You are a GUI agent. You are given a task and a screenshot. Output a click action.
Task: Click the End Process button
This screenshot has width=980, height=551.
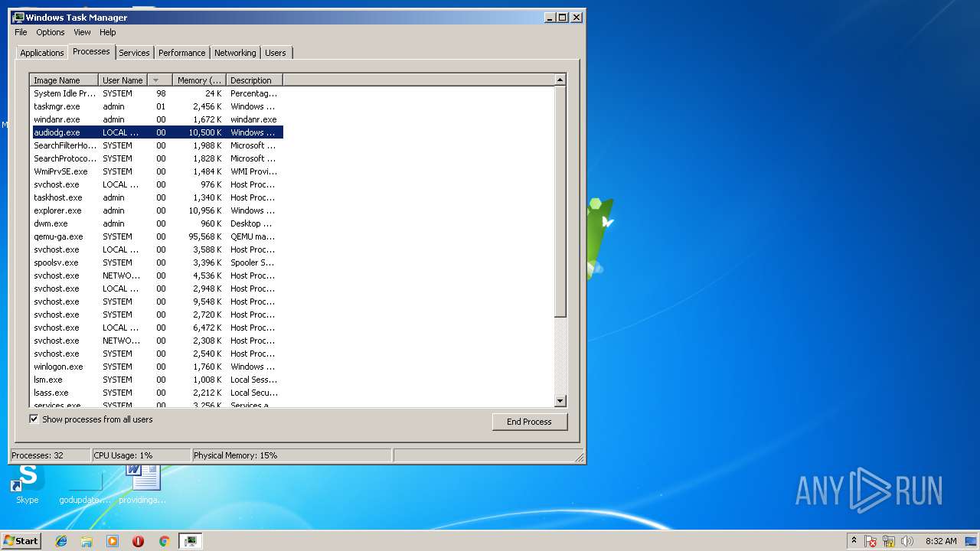click(529, 422)
